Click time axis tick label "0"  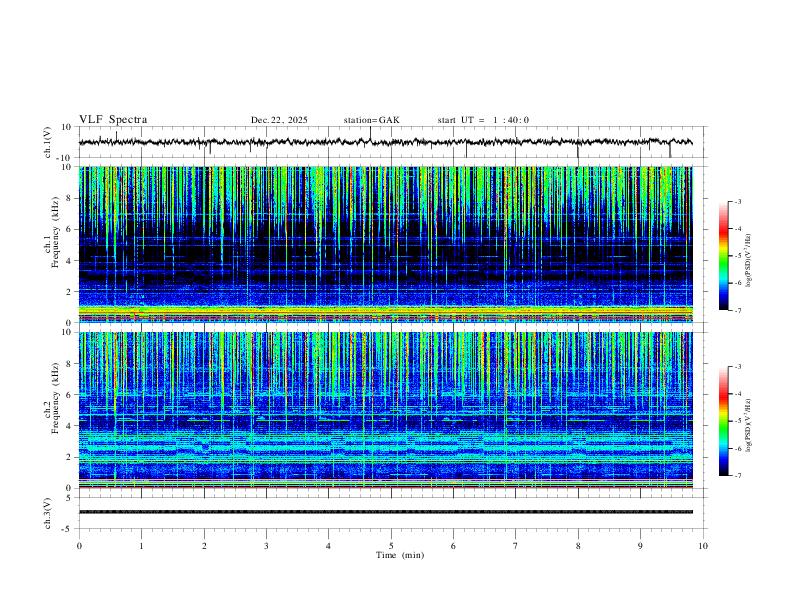coord(79,546)
